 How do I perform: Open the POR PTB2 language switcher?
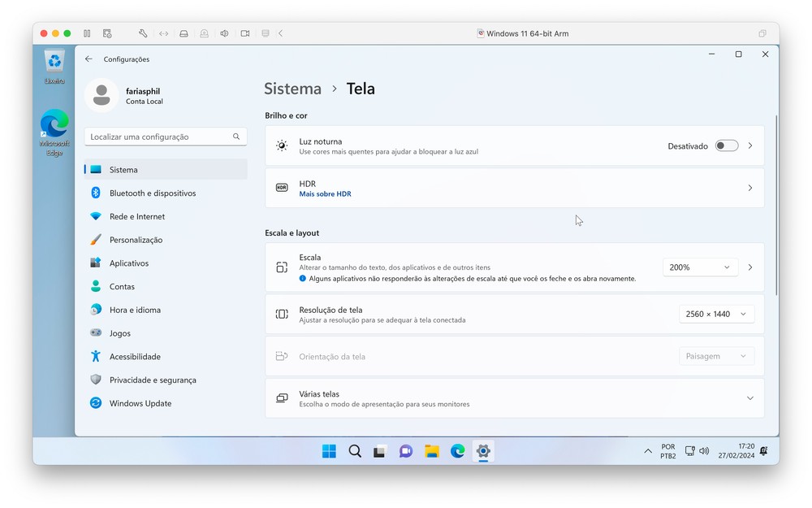pyautogui.click(x=668, y=451)
